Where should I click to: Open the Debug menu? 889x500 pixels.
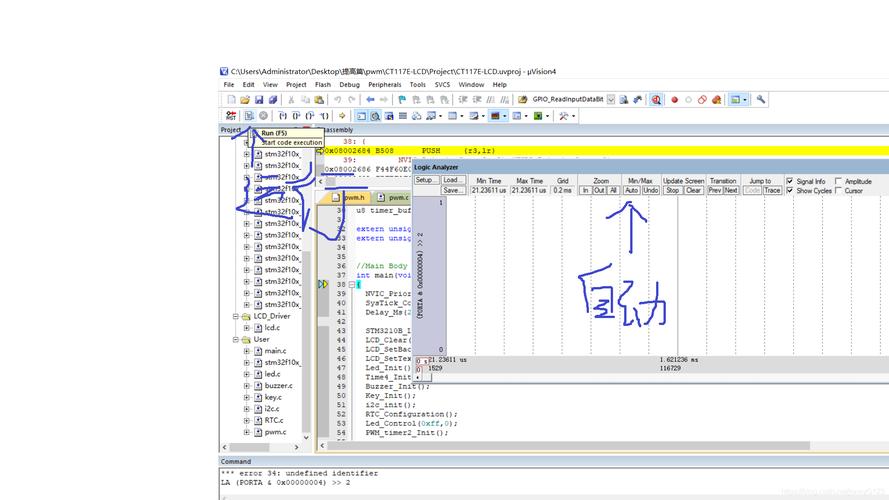pos(349,84)
